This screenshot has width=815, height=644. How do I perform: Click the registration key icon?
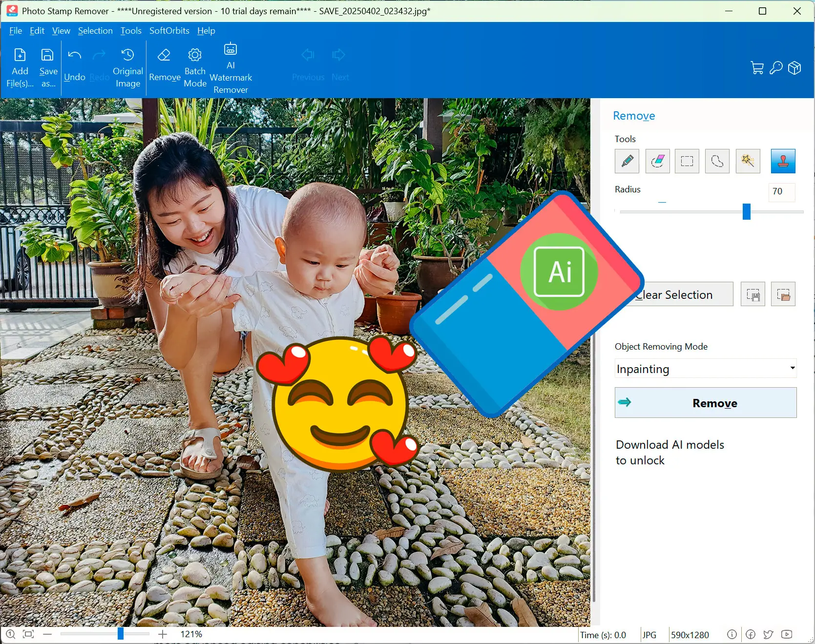(x=776, y=68)
